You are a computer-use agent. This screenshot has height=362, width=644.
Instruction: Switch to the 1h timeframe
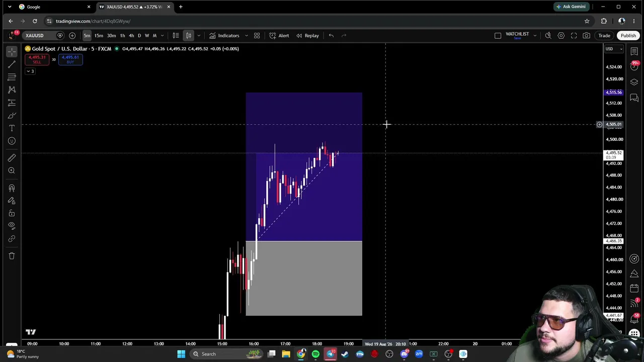coord(122,36)
